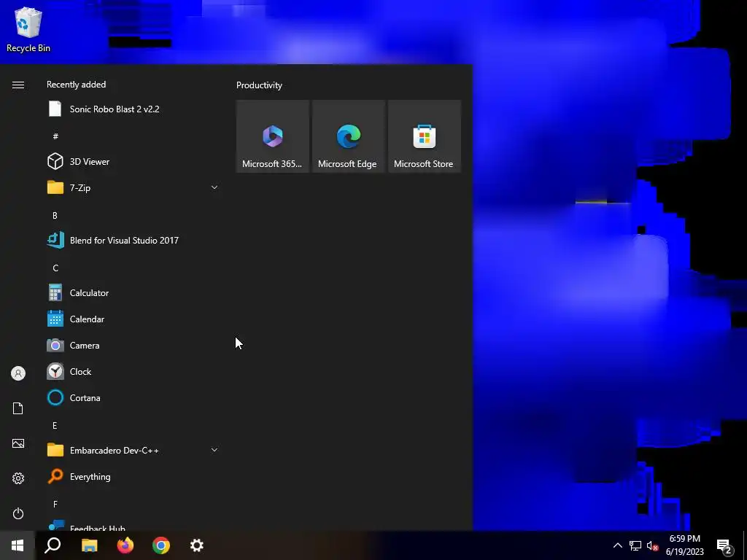Jump to the F letter index
Image resolution: width=747 pixels, height=560 pixels.
55,505
